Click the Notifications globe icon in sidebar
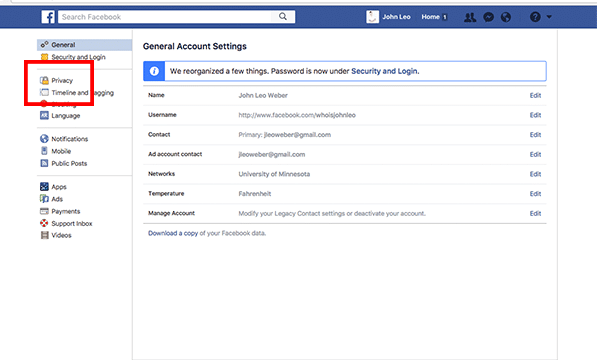This screenshot has height=360, width=600. click(x=44, y=138)
